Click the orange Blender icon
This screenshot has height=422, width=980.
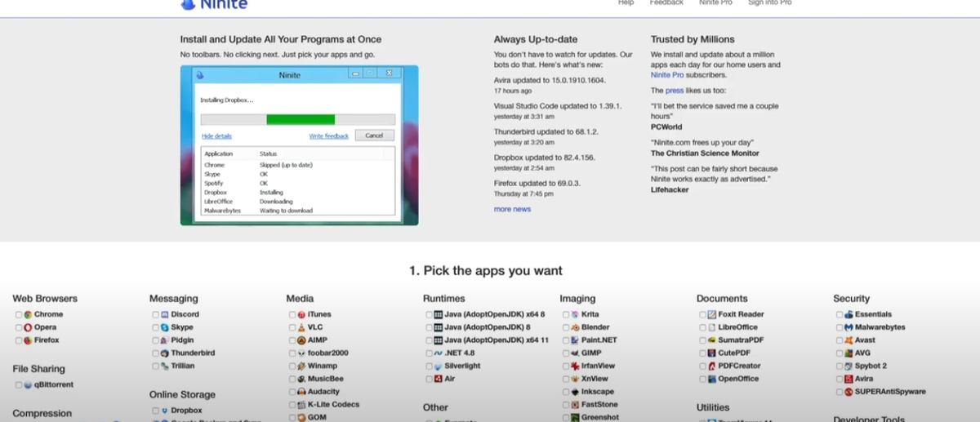(575, 327)
